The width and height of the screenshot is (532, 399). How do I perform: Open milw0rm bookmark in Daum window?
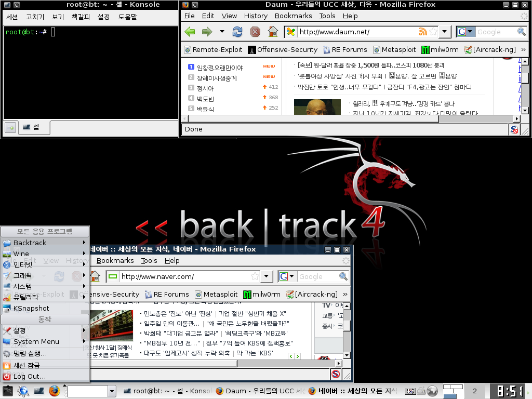coord(440,50)
